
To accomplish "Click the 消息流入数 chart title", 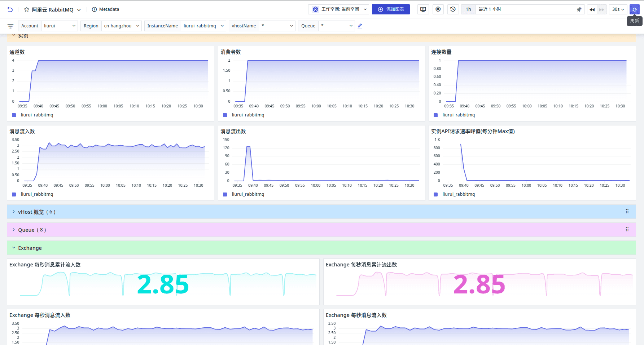I will 22,131.
